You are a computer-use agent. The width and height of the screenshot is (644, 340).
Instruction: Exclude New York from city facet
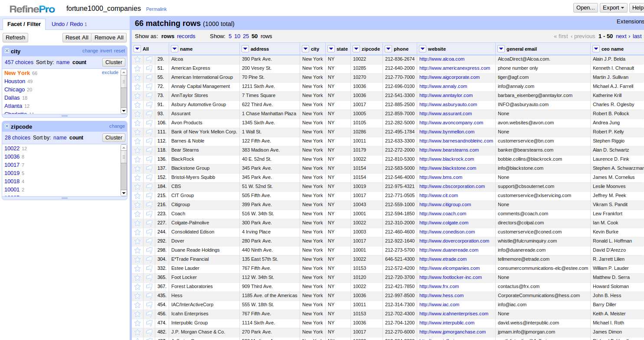click(x=110, y=73)
